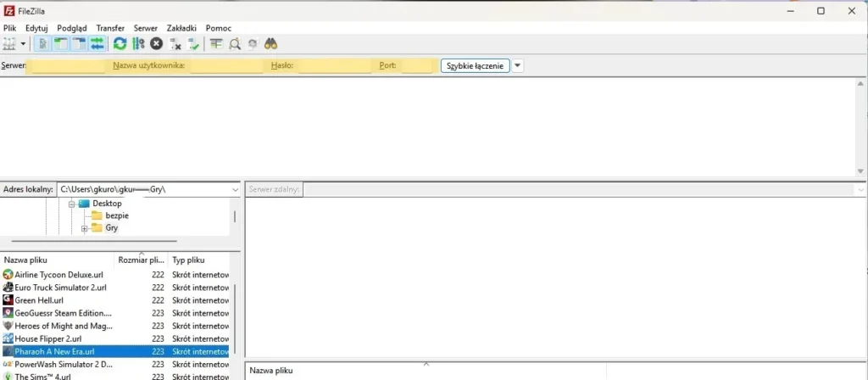This screenshot has width=868, height=380.
Task: Select Euro Truck Simulator 2.url file
Action: click(x=115, y=288)
